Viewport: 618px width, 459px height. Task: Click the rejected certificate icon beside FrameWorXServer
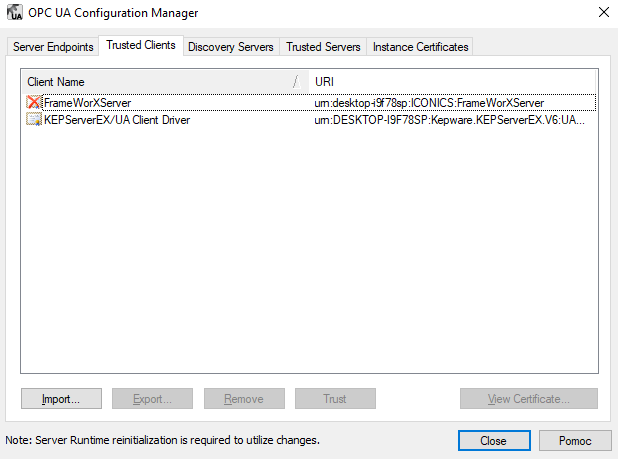[34, 102]
